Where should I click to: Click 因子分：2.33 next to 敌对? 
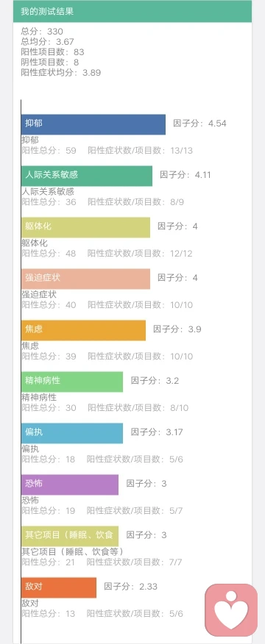[130, 587]
